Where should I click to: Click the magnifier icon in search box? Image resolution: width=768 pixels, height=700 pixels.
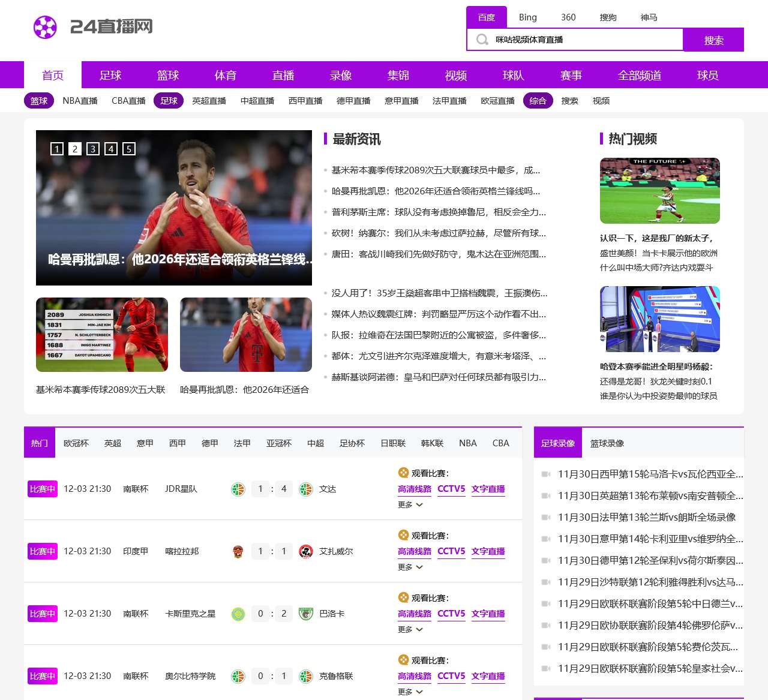(x=482, y=40)
